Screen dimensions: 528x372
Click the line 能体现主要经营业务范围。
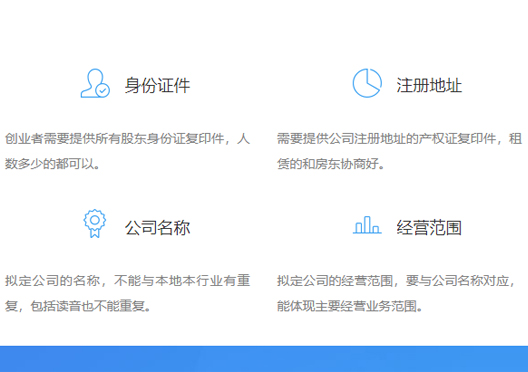click(350, 306)
